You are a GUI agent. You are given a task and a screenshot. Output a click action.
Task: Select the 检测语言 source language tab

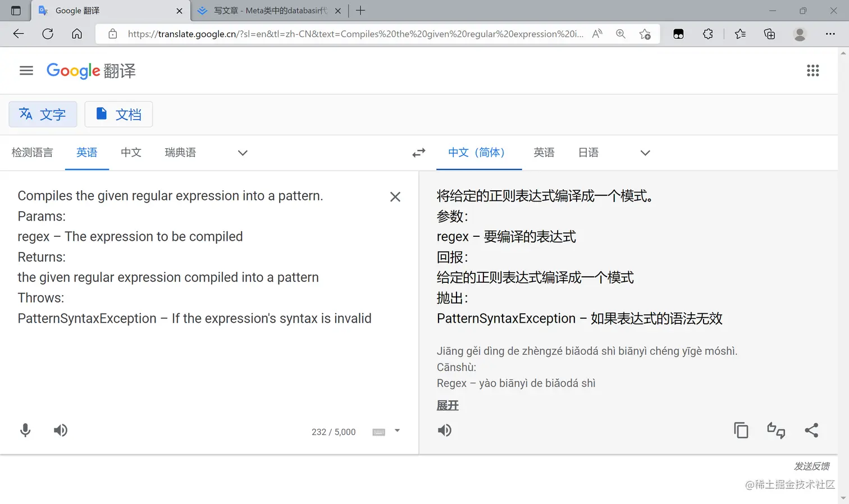pos(33,153)
